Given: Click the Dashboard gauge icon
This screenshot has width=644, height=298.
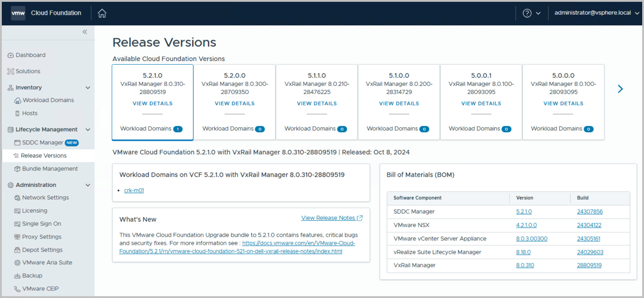Looking at the screenshot, I should 11,55.
